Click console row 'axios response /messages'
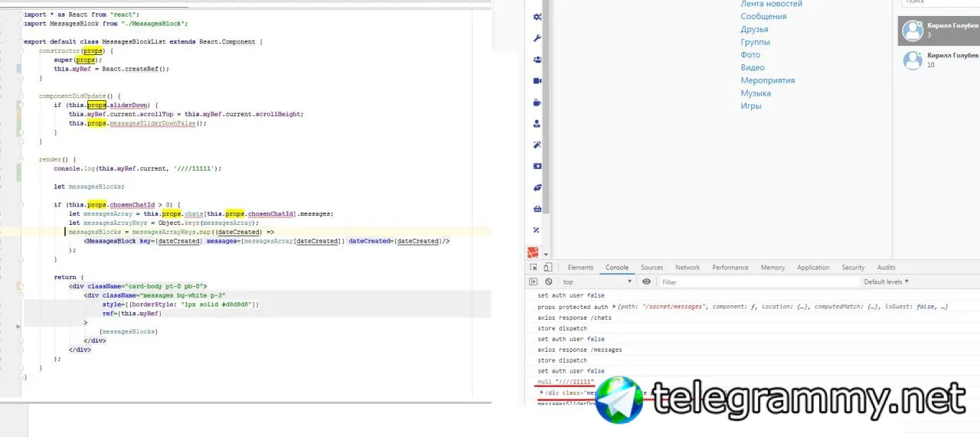The image size is (980, 446). 580,350
